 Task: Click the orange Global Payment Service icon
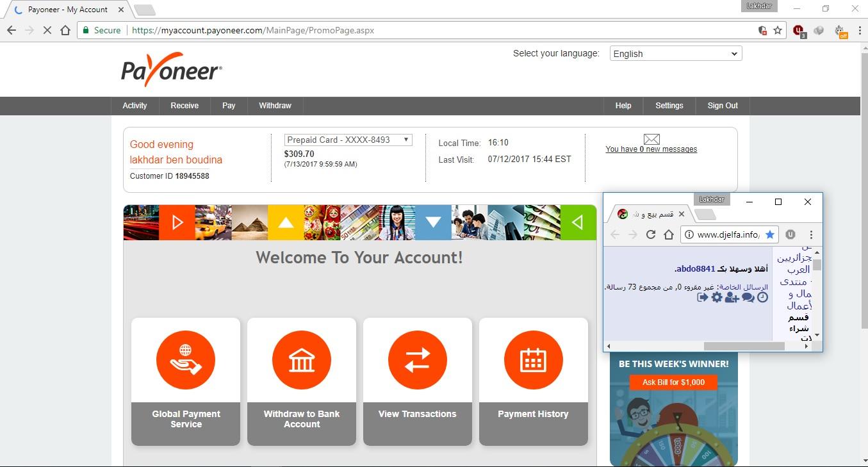pyautogui.click(x=186, y=360)
